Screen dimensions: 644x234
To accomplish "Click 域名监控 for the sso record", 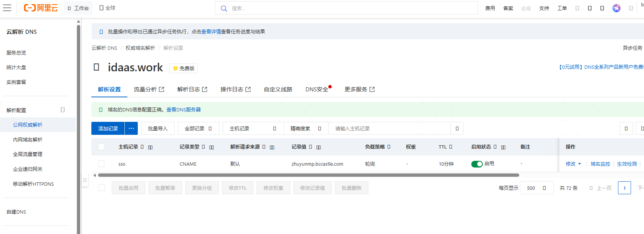I will [600, 164].
